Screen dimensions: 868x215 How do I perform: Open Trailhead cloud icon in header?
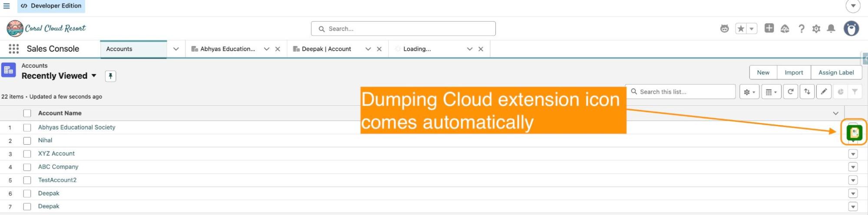pyautogui.click(x=785, y=29)
